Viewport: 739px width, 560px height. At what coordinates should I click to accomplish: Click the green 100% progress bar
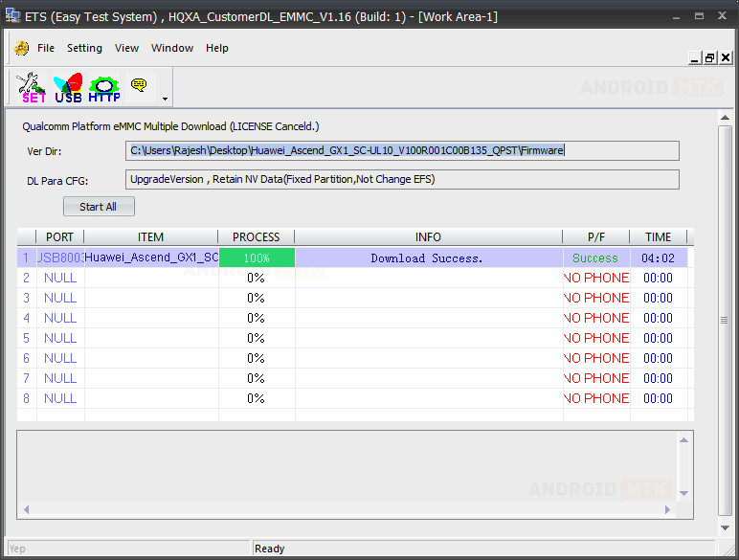coord(257,258)
